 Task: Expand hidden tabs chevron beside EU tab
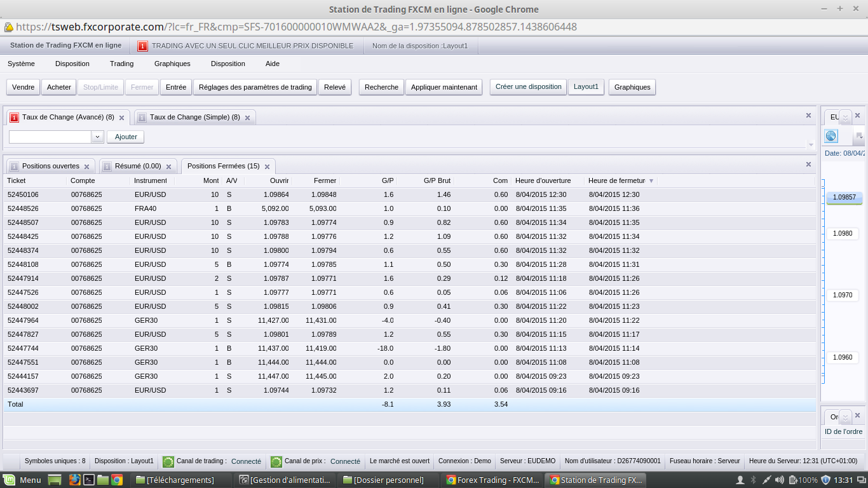point(845,118)
